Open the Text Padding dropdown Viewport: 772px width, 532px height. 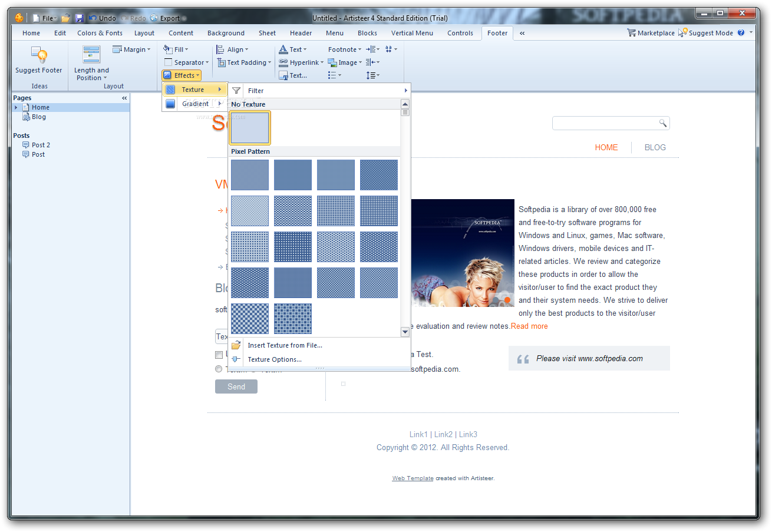pyautogui.click(x=244, y=62)
